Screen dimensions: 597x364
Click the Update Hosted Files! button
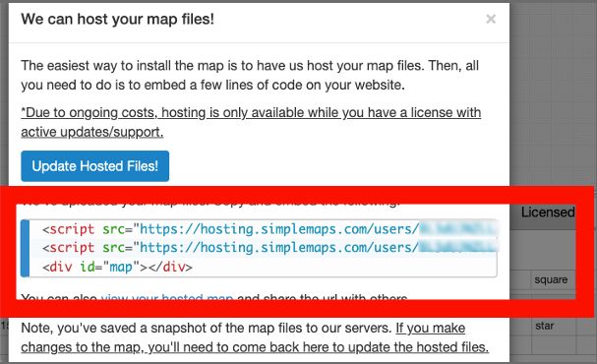tap(94, 166)
